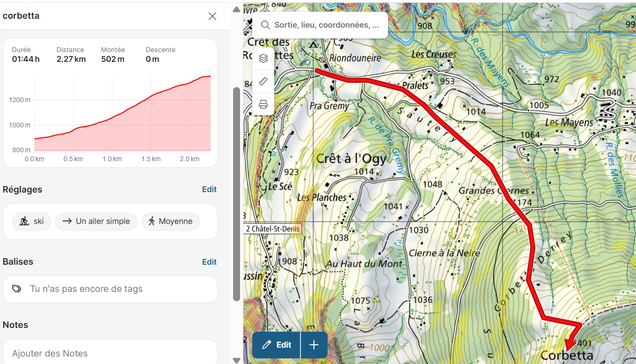Click the Ajouter des Notes field
Screen dimensions: 636x364
(x=110, y=352)
